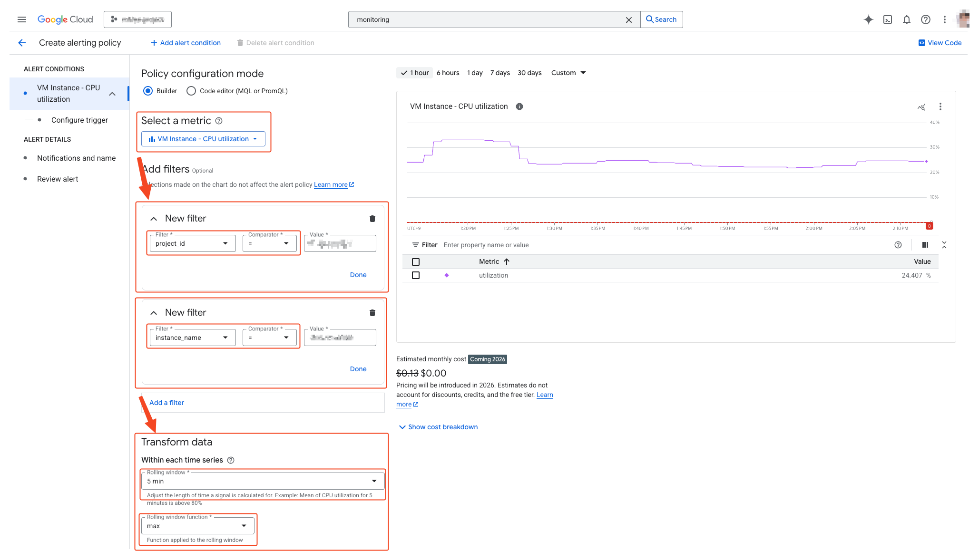Click the help icon next to Select a metric

tap(219, 121)
